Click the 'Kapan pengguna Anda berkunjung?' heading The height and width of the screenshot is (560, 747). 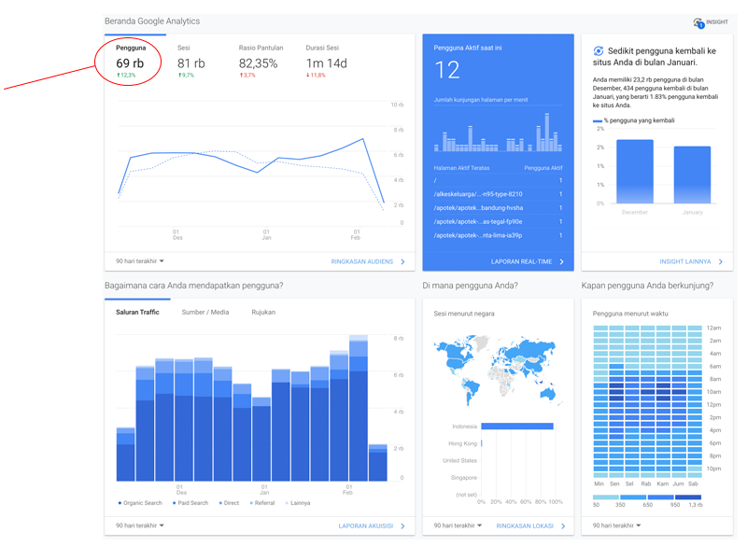647,286
